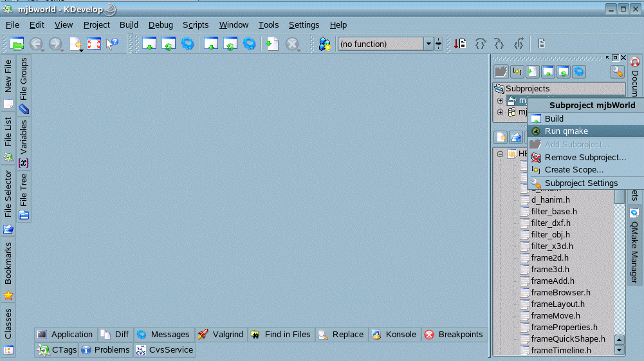Click the lifebuoy Documentation icon at right edge

pyautogui.click(x=634, y=62)
